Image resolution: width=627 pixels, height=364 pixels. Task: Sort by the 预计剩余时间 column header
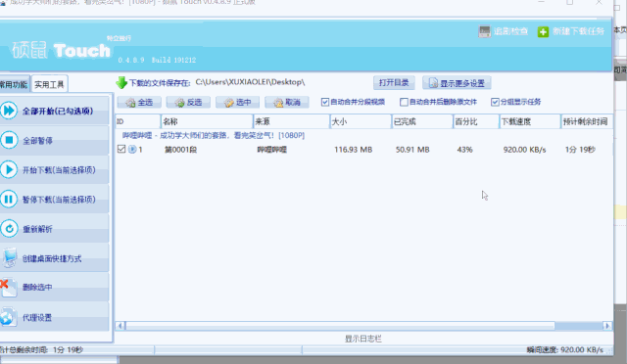(587, 121)
